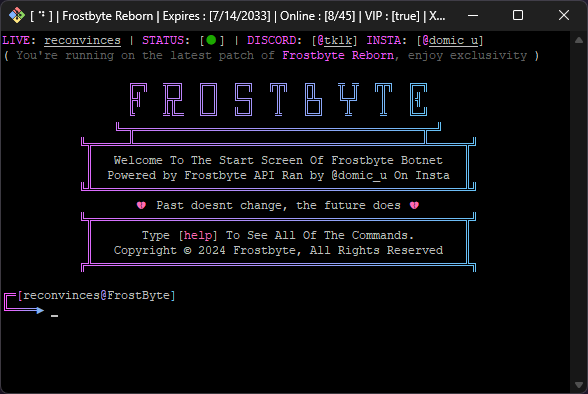Close the Frostbyte terminal window

point(564,15)
